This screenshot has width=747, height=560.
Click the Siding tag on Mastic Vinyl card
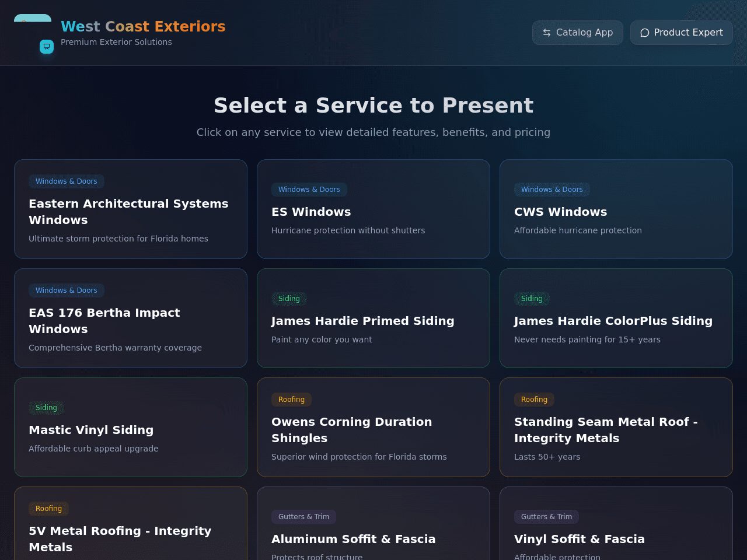tap(46, 408)
